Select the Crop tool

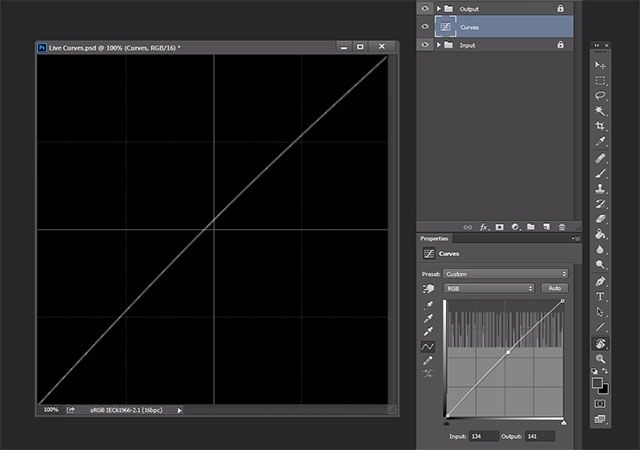(600, 126)
